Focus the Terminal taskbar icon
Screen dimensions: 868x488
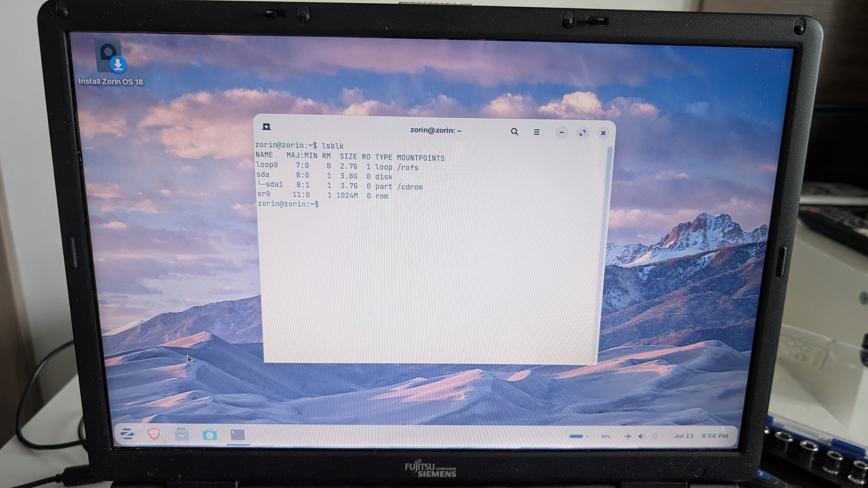click(x=238, y=435)
